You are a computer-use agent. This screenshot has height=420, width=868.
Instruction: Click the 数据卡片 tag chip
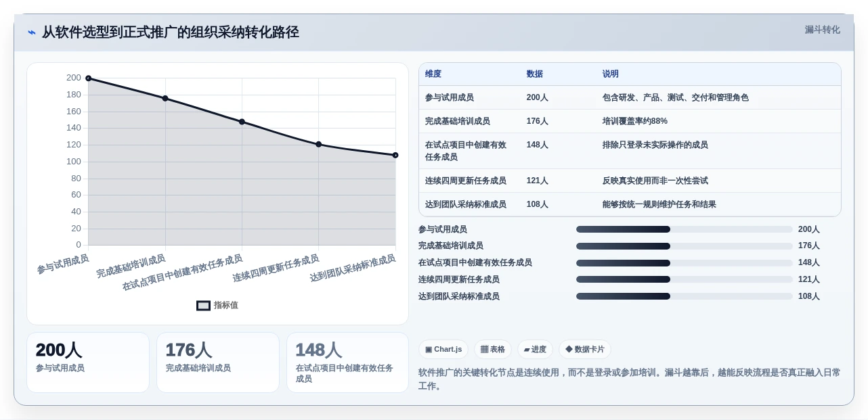coord(585,350)
